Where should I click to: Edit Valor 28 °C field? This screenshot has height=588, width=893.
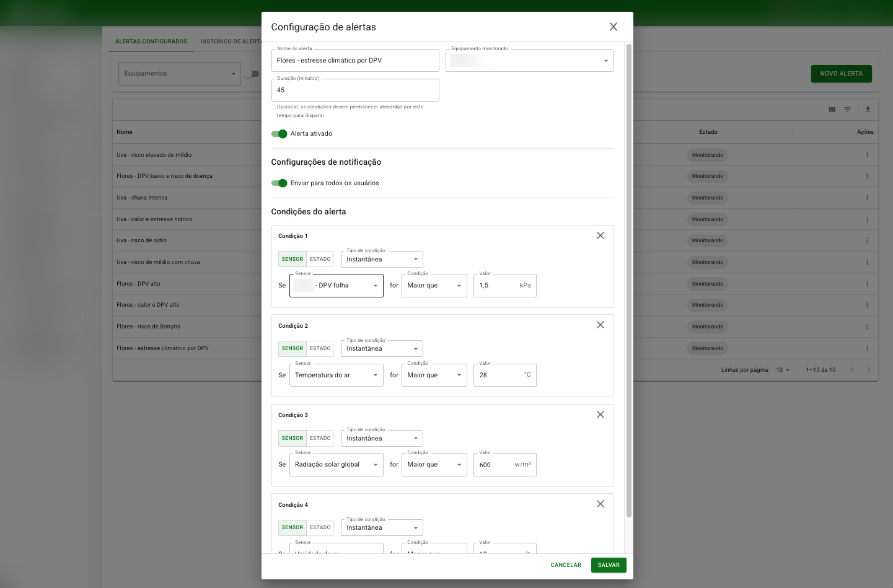pyautogui.click(x=505, y=375)
